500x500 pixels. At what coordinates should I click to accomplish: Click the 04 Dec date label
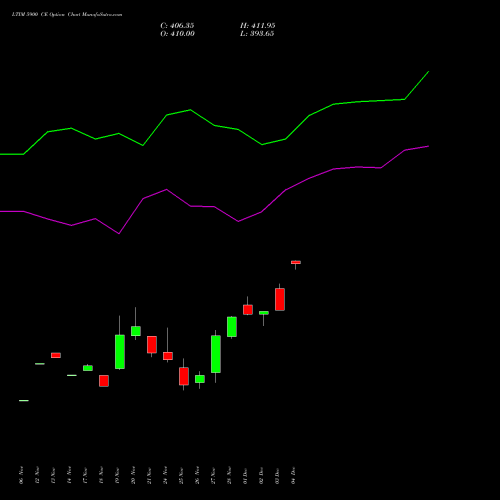[293, 475]
